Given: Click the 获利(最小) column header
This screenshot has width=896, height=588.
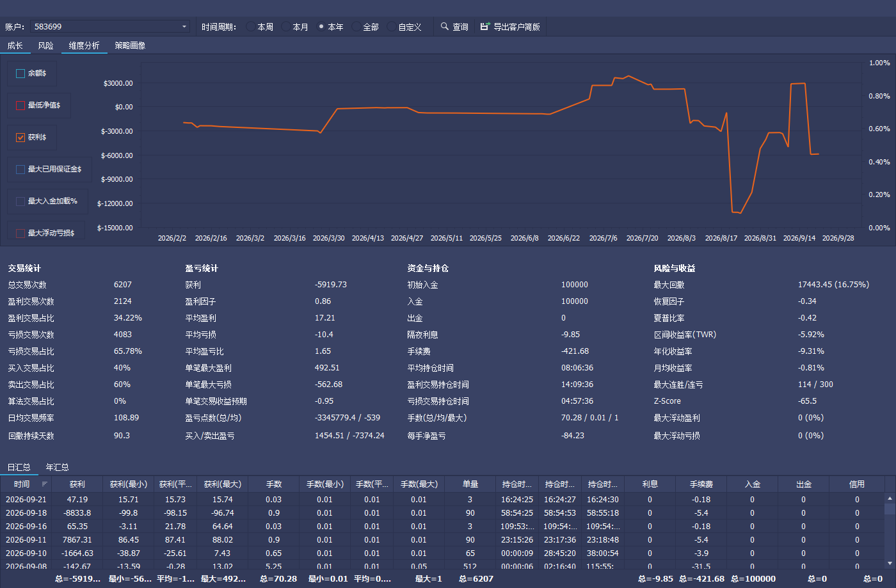Looking at the screenshot, I should [129, 484].
